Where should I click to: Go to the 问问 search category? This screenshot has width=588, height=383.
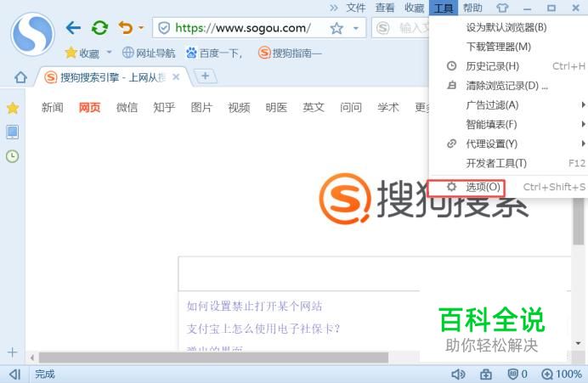click(x=351, y=108)
